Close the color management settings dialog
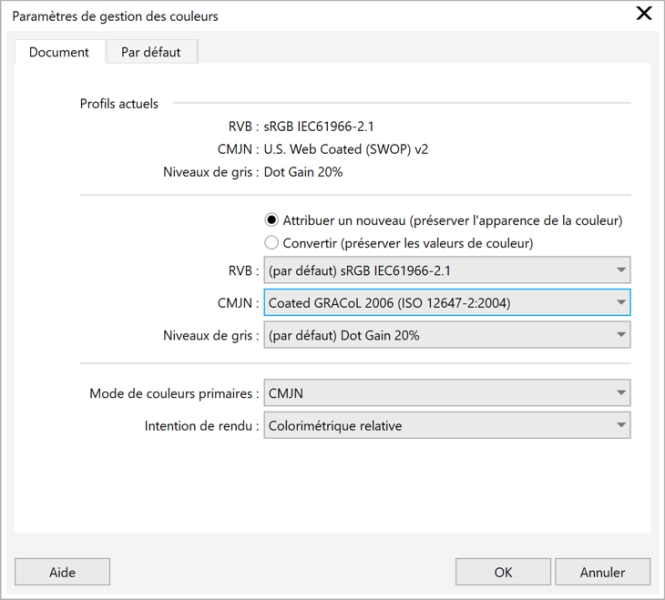Image resolution: width=665 pixels, height=600 pixels. coord(644,14)
